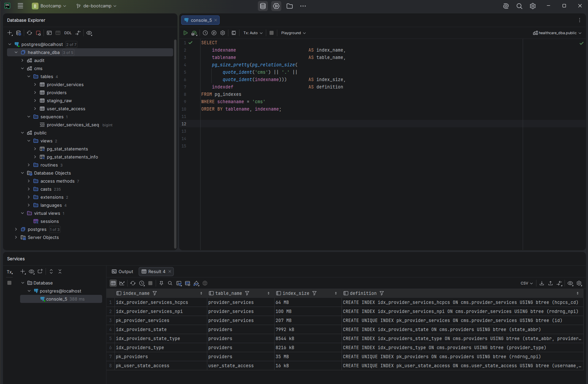Click the Edit Data table icon in Database Explorer
The width and height of the screenshot is (588, 384).
click(x=58, y=33)
